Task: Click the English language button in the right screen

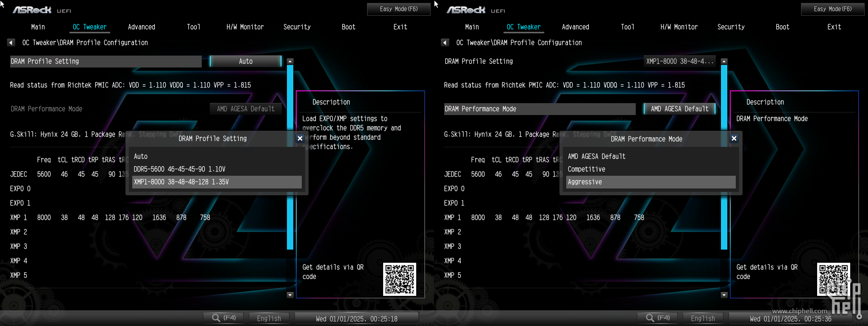Action: 703,318
